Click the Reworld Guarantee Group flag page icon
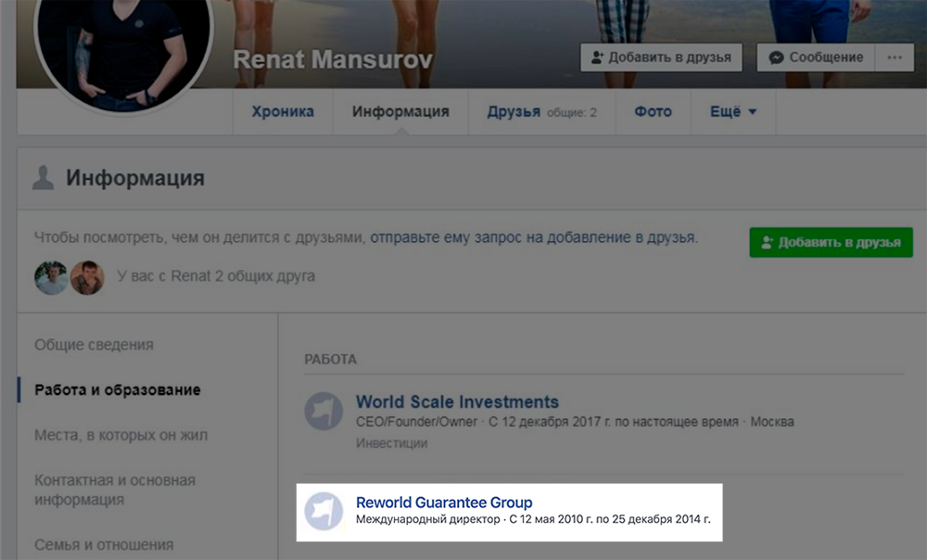927x560 pixels. click(324, 511)
